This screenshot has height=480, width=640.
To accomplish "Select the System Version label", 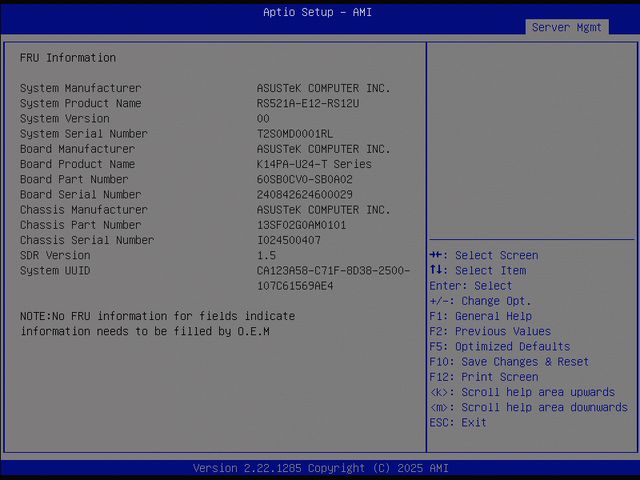I will tap(64, 118).
